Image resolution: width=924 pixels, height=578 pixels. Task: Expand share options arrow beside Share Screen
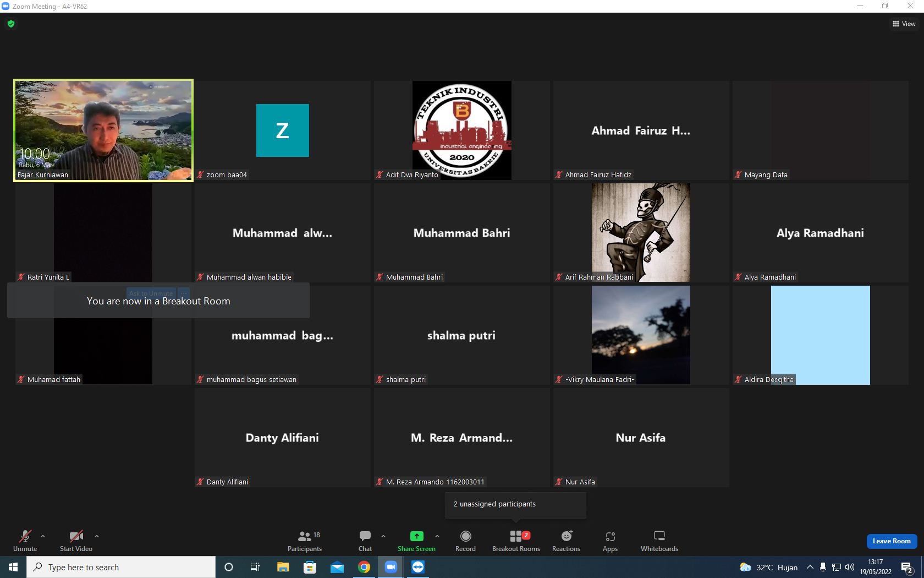pos(437,536)
